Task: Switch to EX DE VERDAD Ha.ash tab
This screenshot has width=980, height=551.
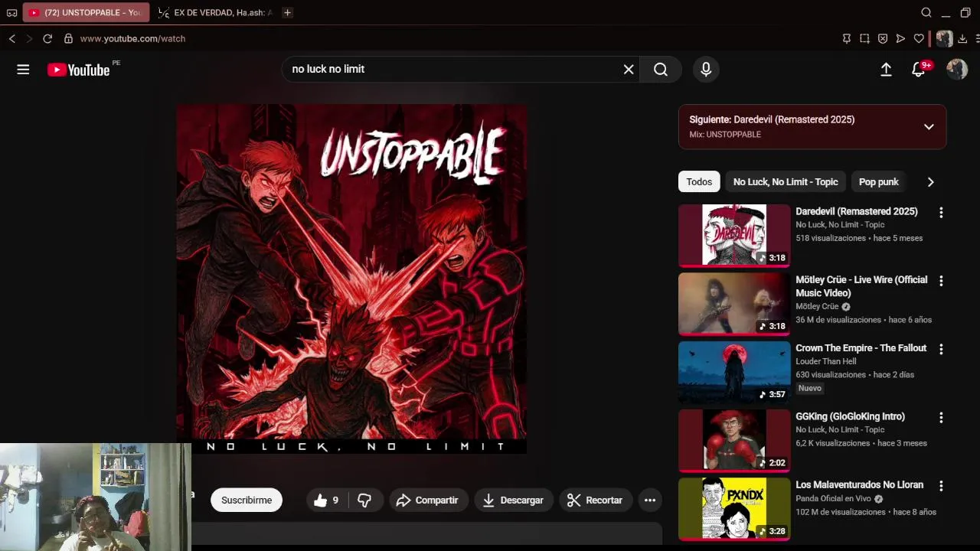Action: [x=217, y=12]
